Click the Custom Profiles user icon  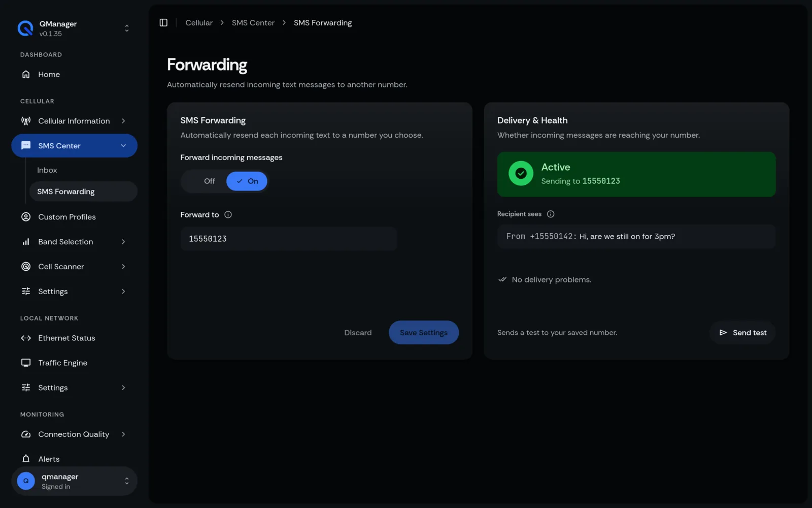click(x=26, y=217)
